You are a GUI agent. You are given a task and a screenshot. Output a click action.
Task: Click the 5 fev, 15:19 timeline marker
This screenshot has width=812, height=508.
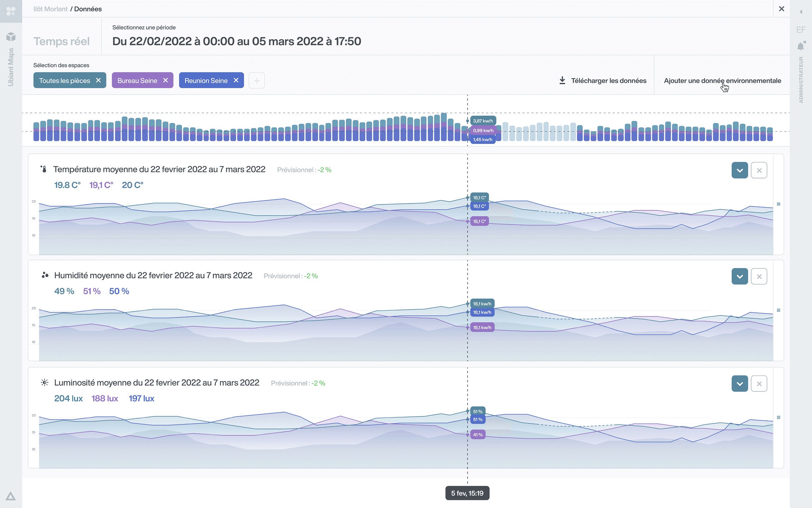pos(467,493)
